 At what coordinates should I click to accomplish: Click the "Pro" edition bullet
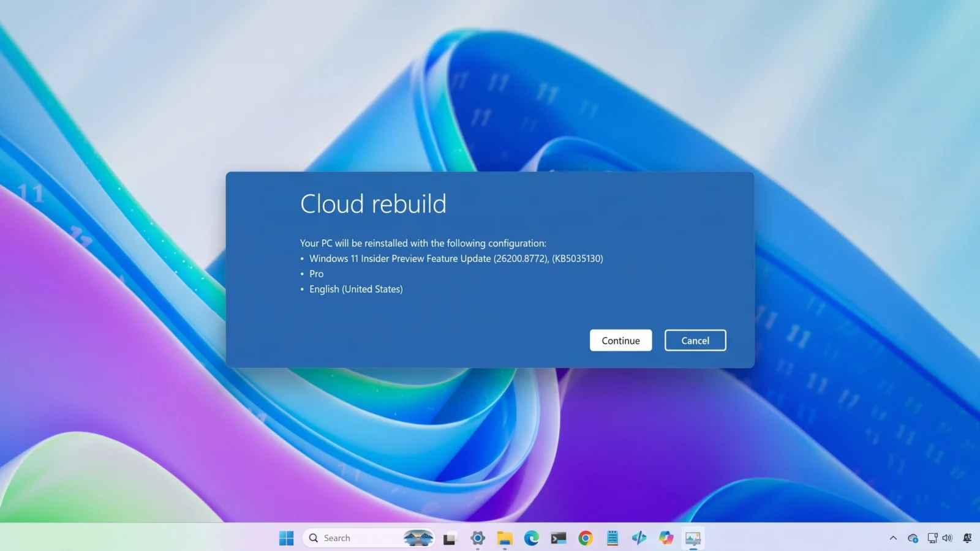pyautogui.click(x=317, y=274)
